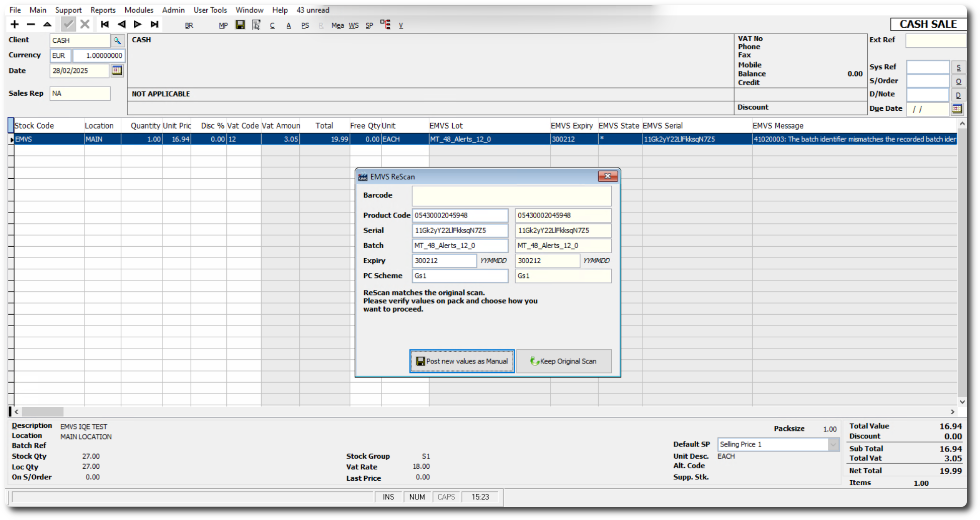Click the Date field 28/02/2025
980x520 pixels.
pos(79,70)
